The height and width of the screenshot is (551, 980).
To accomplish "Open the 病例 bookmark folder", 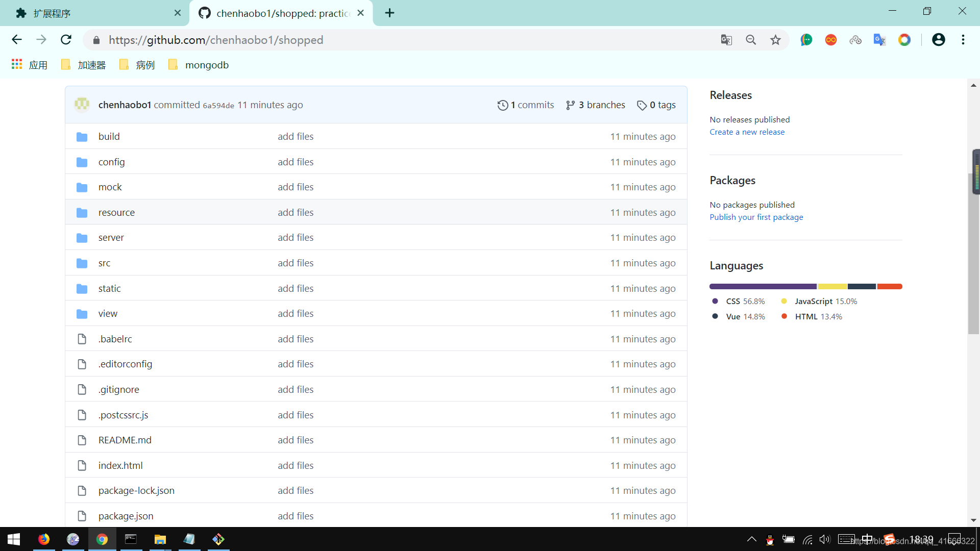I will tap(137, 65).
